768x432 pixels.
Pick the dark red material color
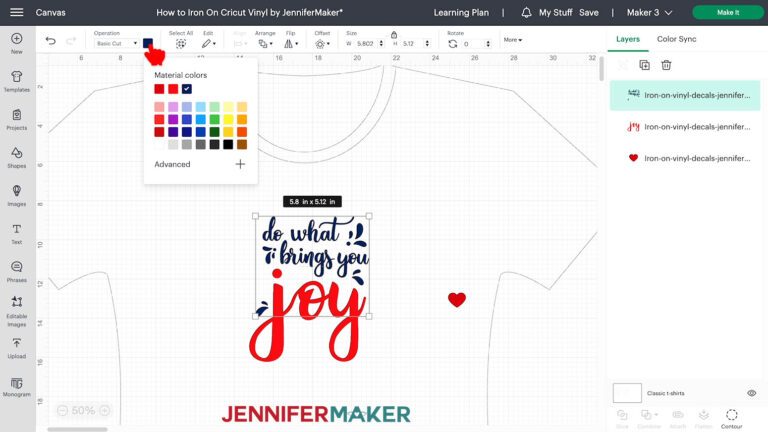(159, 89)
